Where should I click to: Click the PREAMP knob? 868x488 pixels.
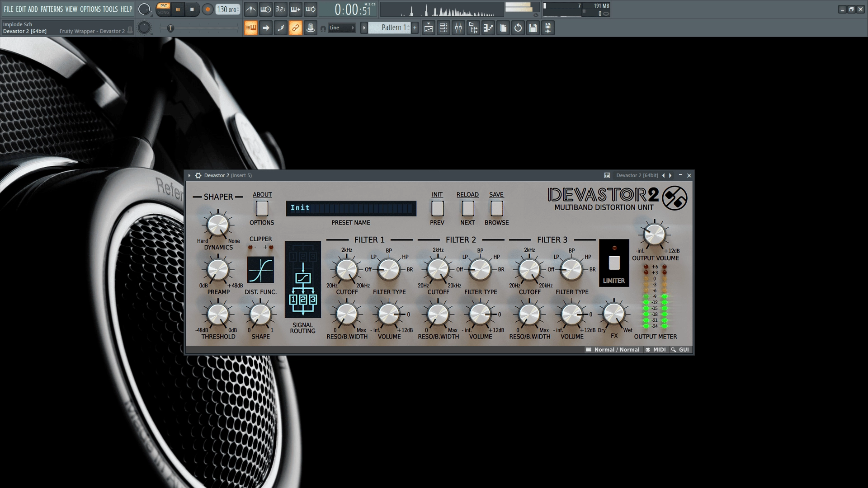coord(217,270)
